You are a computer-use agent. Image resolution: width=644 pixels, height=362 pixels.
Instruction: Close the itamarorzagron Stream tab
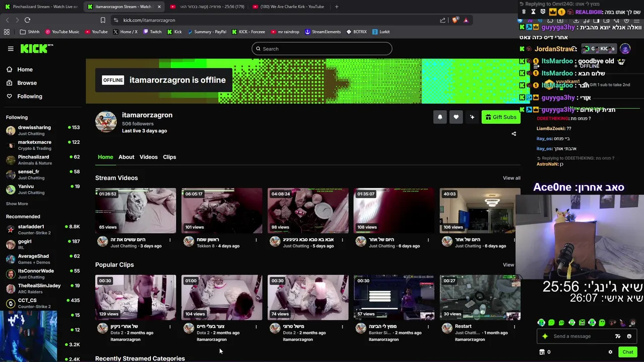click(159, 7)
